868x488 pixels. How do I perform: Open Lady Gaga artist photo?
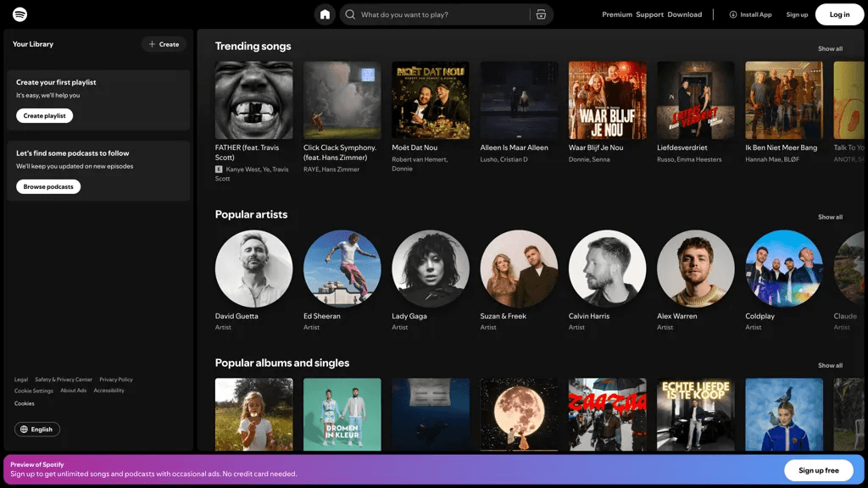click(x=431, y=269)
